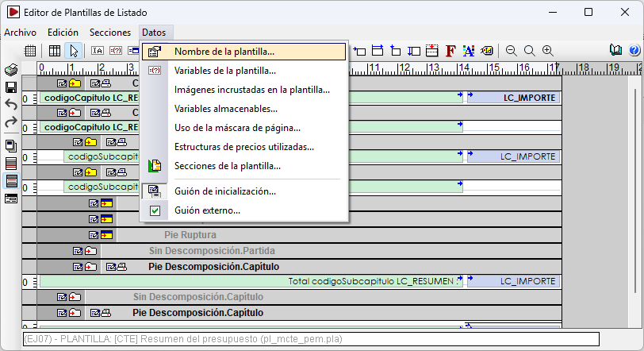Image resolution: width=644 pixels, height=351 pixels.
Task: Select bold Pie Descomposición.Capítulo below Partida row
Action: (213, 267)
